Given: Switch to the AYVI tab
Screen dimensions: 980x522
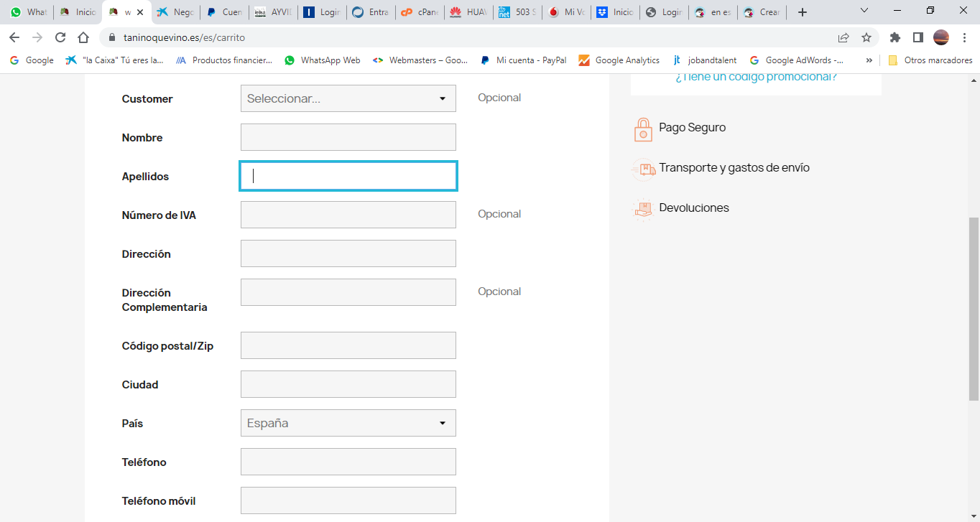Looking at the screenshot, I should pyautogui.click(x=273, y=12).
